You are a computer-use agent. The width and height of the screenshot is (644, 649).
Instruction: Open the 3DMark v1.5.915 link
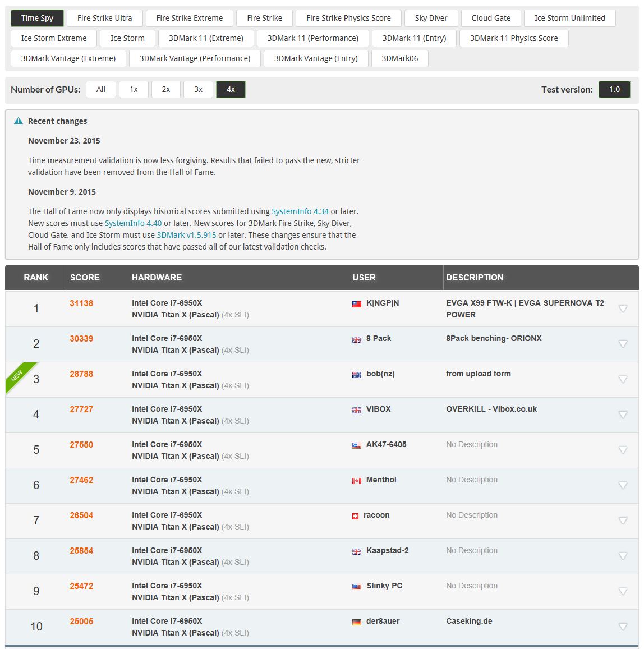tap(186, 235)
